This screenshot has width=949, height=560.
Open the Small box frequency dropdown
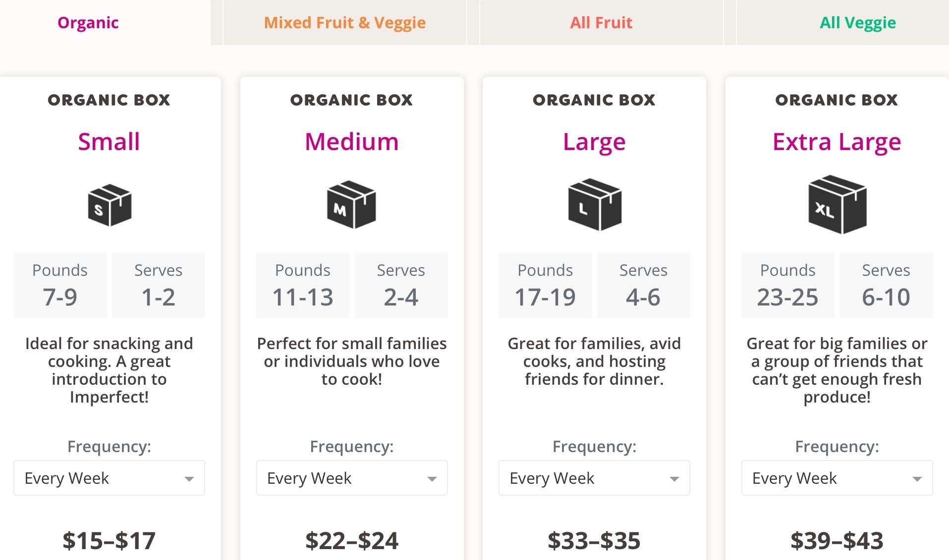(x=109, y=478)
